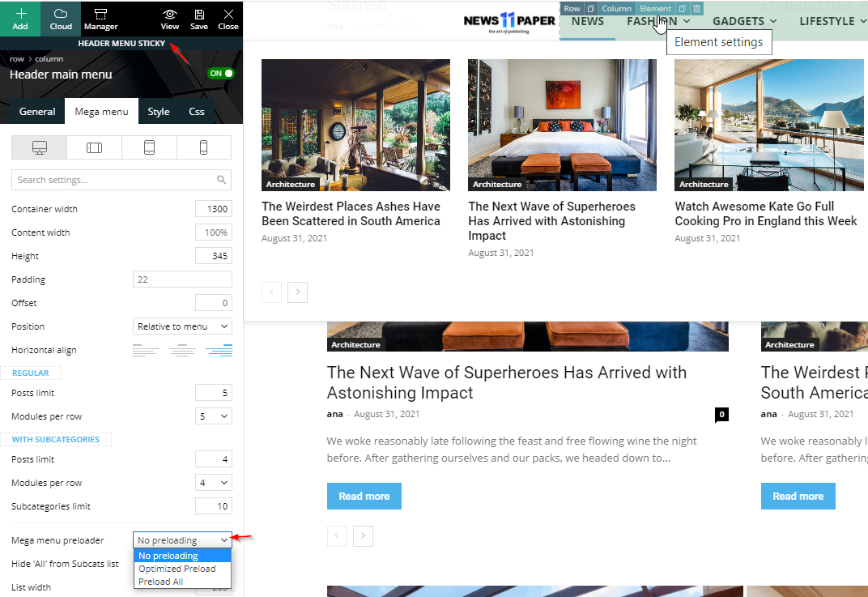Image resolution: width=868 pixels, height=597 pixels.
Task: Click the Row label in element toolbar
Action: [x=572, y=8]
